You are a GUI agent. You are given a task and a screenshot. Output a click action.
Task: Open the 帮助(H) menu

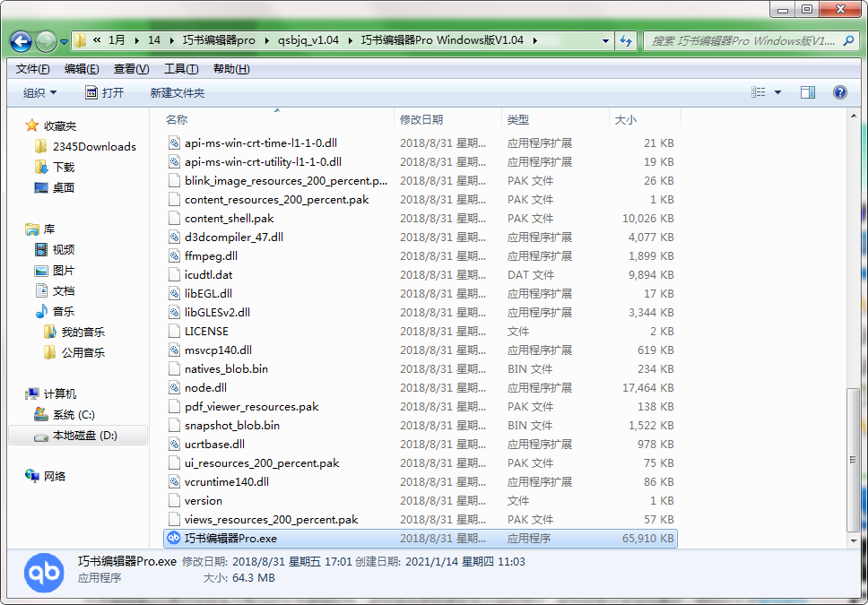tap(231, 69)
